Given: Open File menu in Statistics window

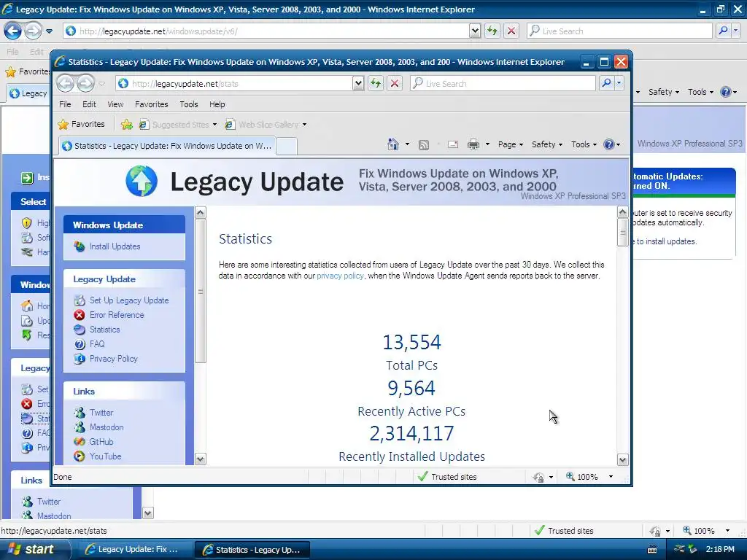Looking at the screenshot, I should [65, 104].
